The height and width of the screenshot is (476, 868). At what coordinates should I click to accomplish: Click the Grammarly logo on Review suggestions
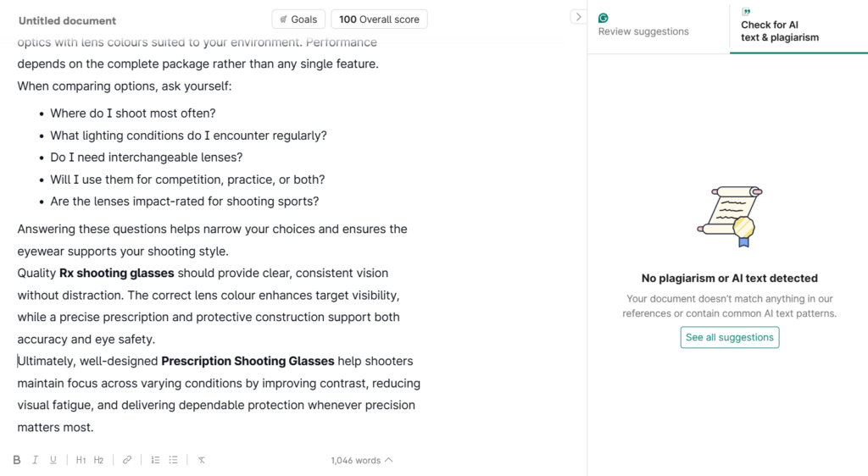click(604, 18)
